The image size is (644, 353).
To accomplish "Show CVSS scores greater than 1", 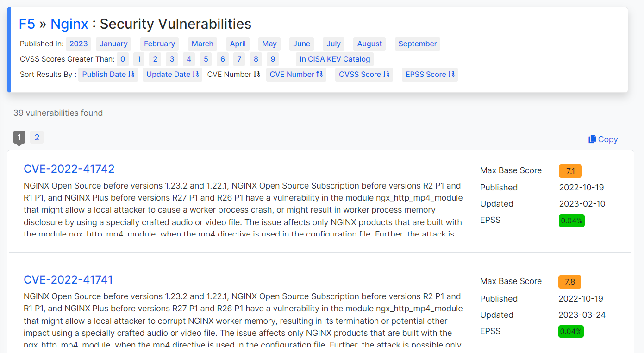I will (139, 59).
